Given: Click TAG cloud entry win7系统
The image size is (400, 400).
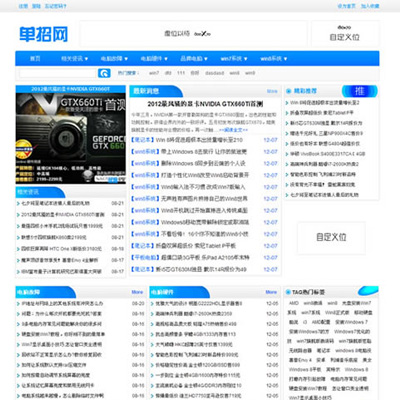Looking at the screenshot, I should point(310,313).
